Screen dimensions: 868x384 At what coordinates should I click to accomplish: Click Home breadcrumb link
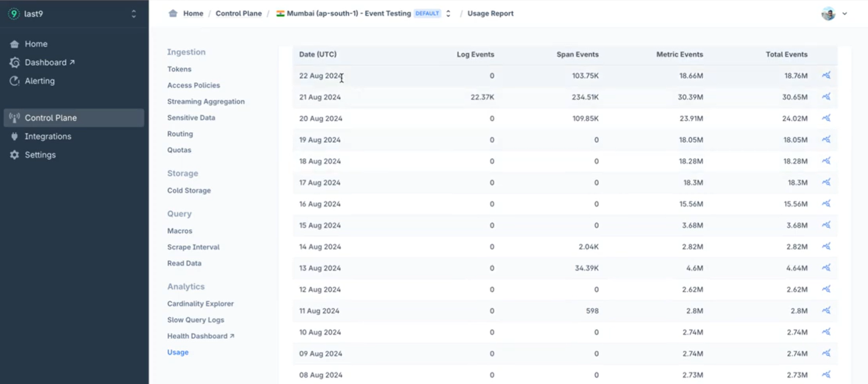pos(193,14)
